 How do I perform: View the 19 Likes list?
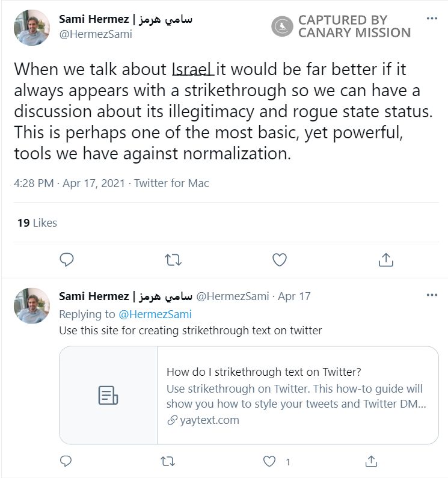tap(37, 222)
